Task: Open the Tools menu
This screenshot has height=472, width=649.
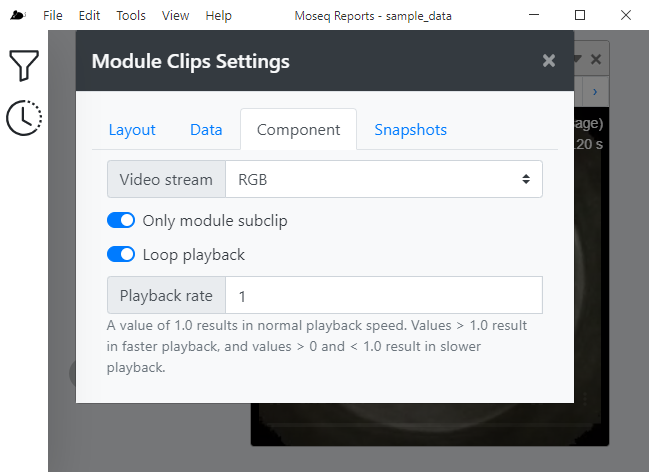Action: 131,16
